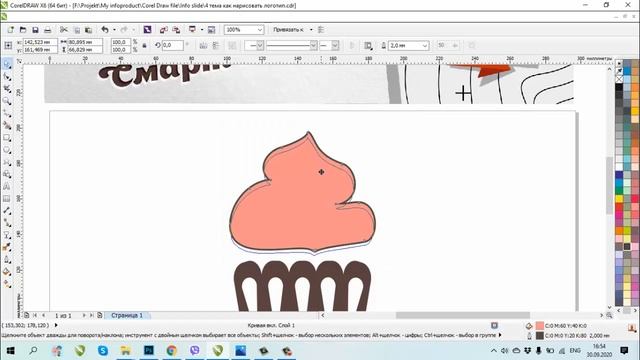Select the Text tool in the toolbox
This screenshot has width=640, height=360.
[x=7, y=187]
